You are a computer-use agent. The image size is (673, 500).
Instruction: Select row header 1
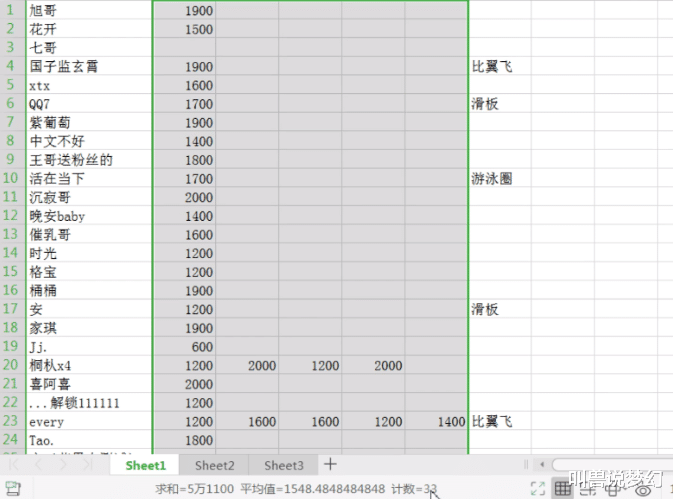tap(12, 10)
